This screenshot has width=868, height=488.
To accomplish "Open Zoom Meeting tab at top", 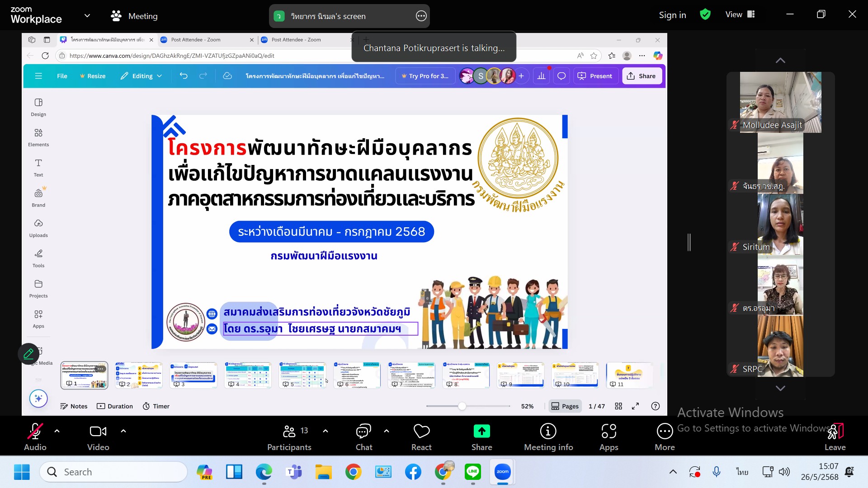I will (134, 16).
